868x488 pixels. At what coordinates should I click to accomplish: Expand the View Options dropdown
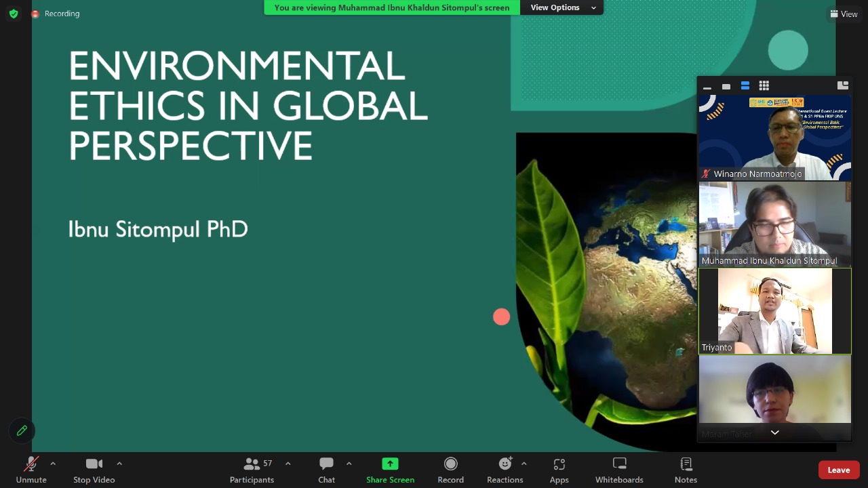coord(562,7)
